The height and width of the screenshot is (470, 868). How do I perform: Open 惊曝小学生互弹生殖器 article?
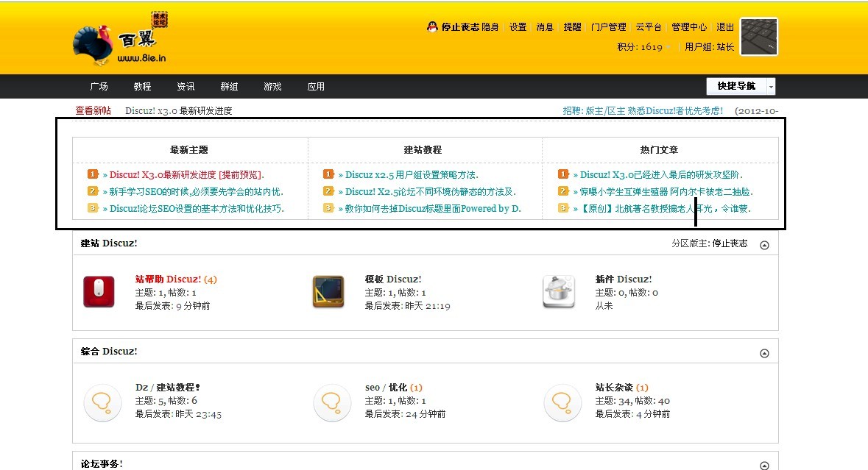(x=666, y=192)
